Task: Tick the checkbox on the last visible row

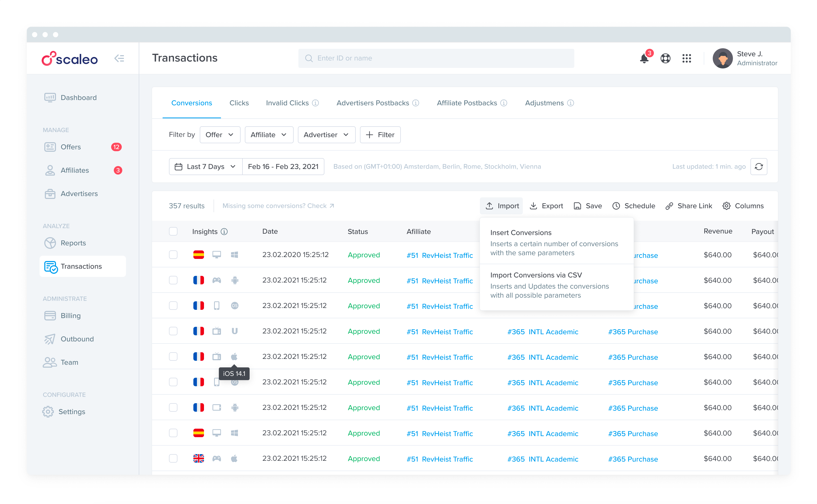Action: [173, 458]
